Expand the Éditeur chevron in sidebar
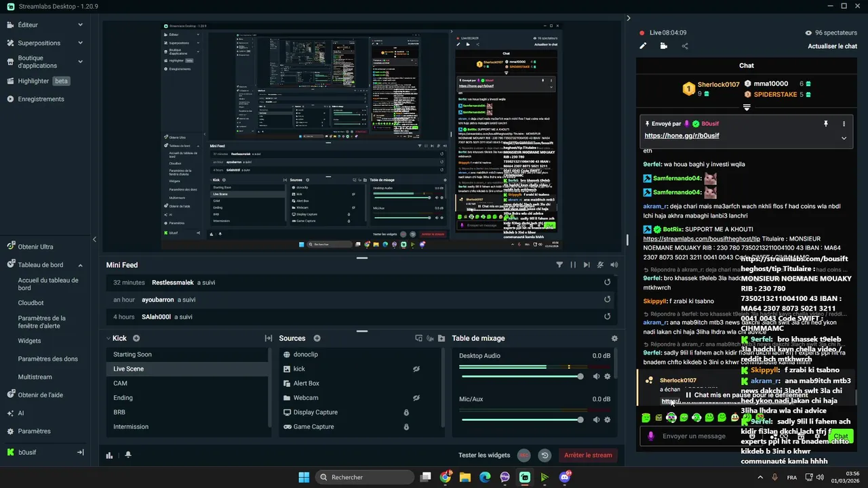 [80, 24]
